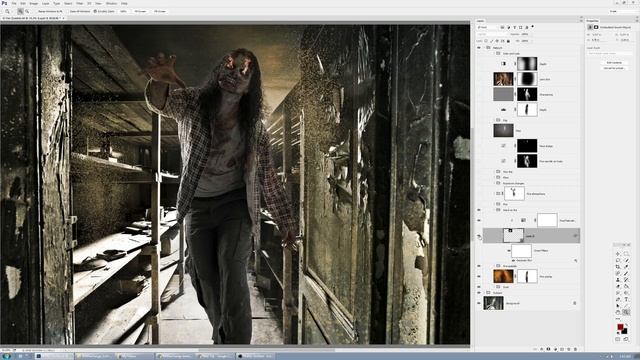Click the add layer mask icon

click(549, 349)
